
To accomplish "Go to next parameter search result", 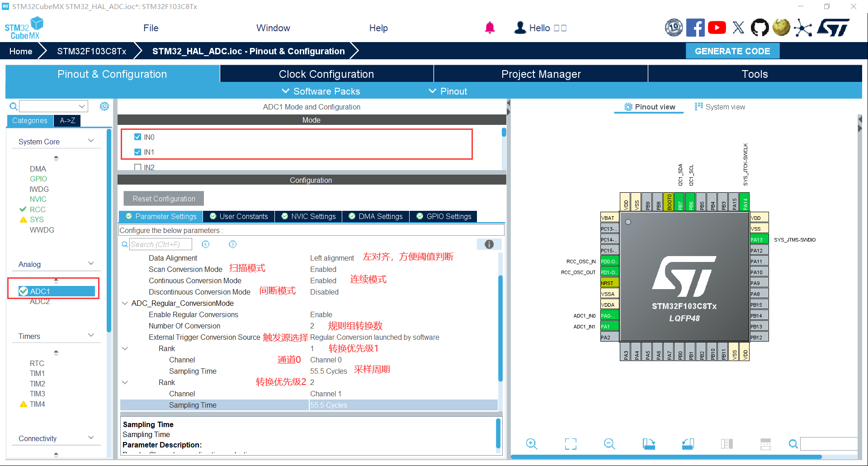I will [233, 244].
